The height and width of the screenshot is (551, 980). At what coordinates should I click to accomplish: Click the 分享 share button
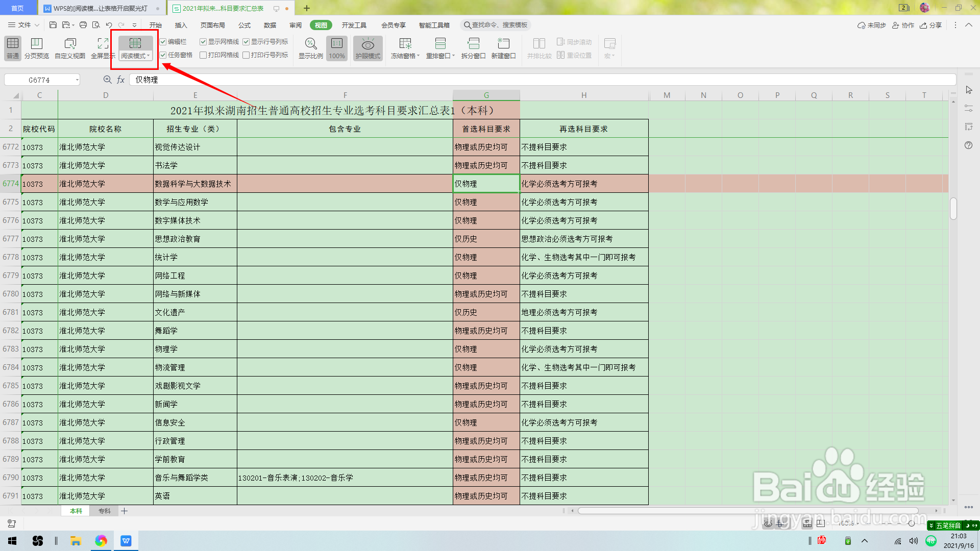pos(930,25)
